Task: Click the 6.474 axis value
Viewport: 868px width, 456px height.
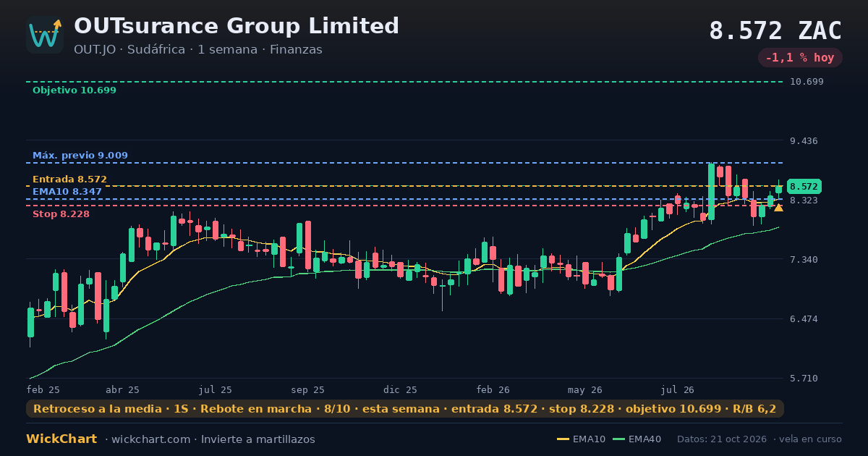Action: point(804,319)
